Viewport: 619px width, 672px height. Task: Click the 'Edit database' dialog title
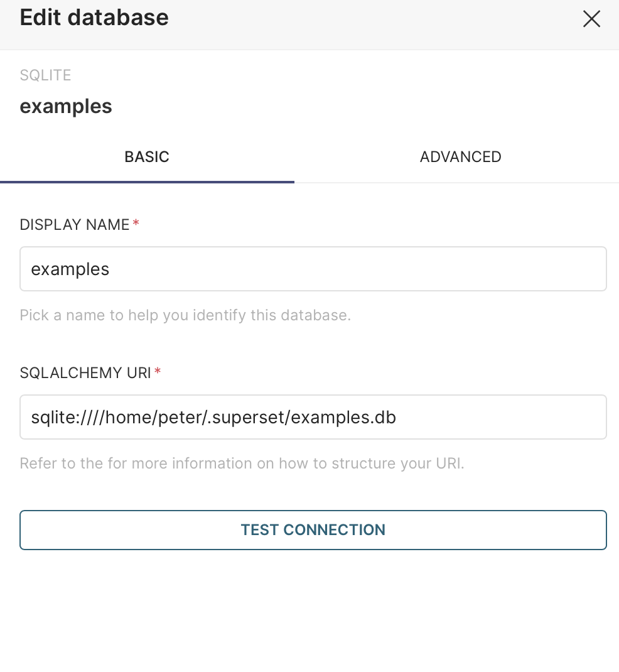pyautogui.click(x=94, y=18)
